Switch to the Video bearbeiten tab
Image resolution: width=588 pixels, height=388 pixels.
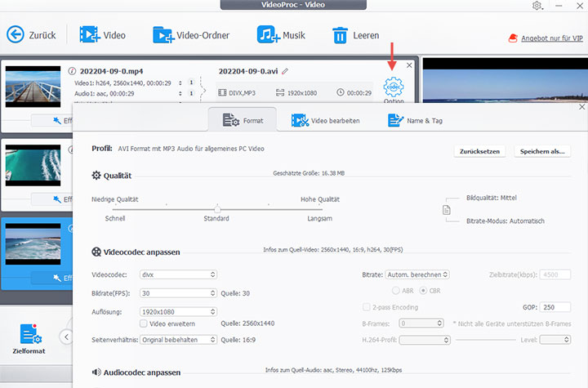[x=325, y=121]
